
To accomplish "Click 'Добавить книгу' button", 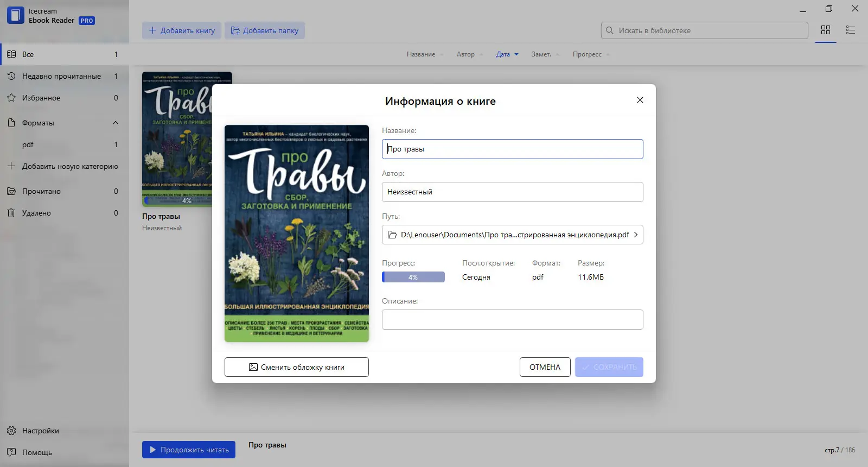I will (x=182, y=30).
